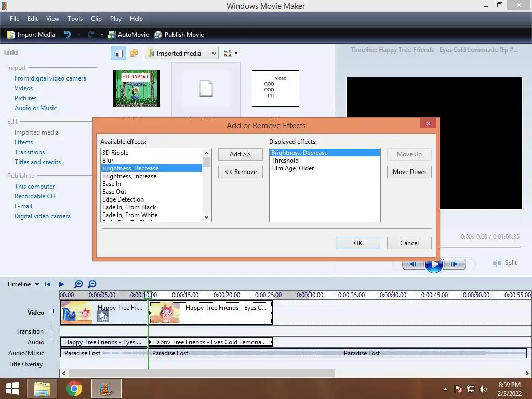Image resolution: width=532 pixels, height=399 pixels.
Task: Click the Publish Movie toolbar button
Action: pyautogui.click(x=179, y=35)
